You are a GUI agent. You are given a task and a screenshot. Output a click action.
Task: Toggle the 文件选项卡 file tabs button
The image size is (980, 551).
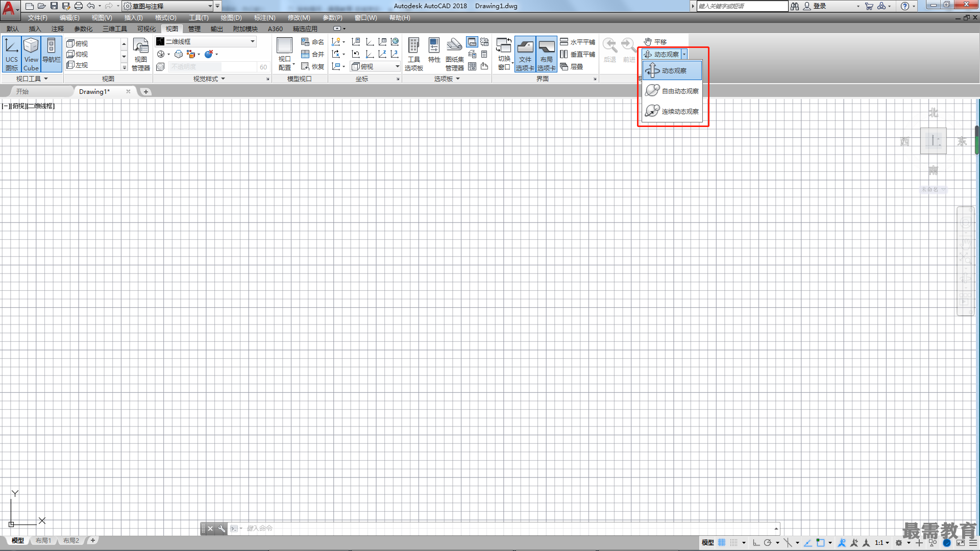tap(525, 54)
